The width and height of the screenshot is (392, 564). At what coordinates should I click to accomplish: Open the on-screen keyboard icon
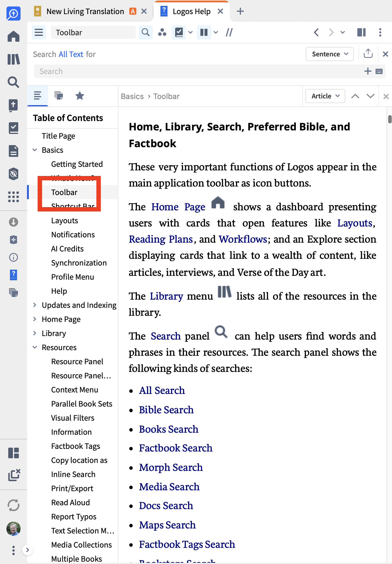pos(379,71)
